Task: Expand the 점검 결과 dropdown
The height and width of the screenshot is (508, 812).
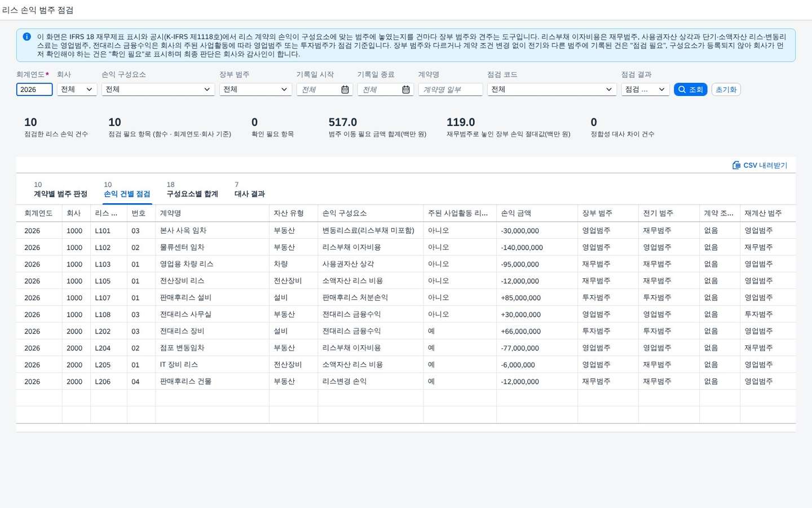Action: tap(645, 89)
